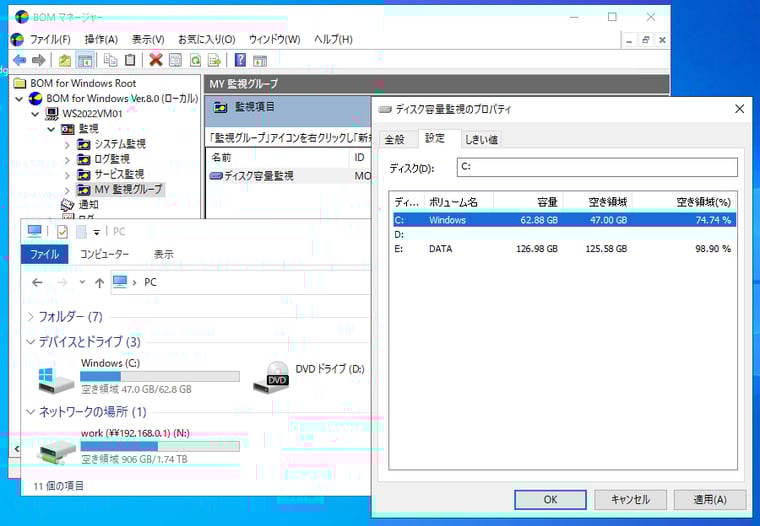Open the ファイル(F) menu
This screenshot has width=760, height=526.
tap(50, 39)
